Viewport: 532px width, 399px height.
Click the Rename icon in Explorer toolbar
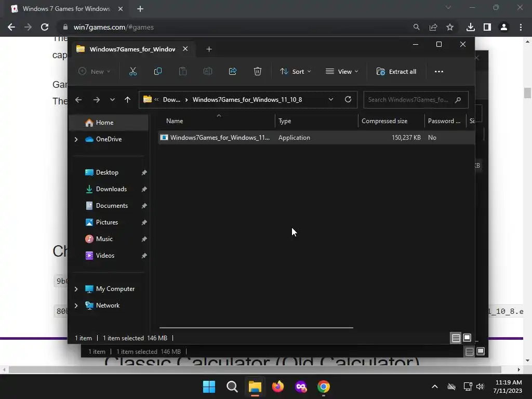coord(208,72)
